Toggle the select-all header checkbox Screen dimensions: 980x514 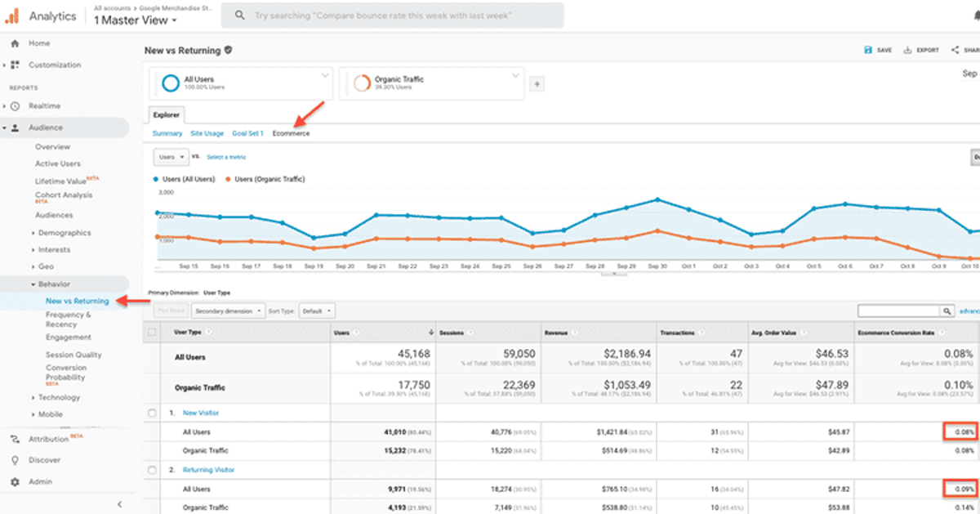[152, 333]
